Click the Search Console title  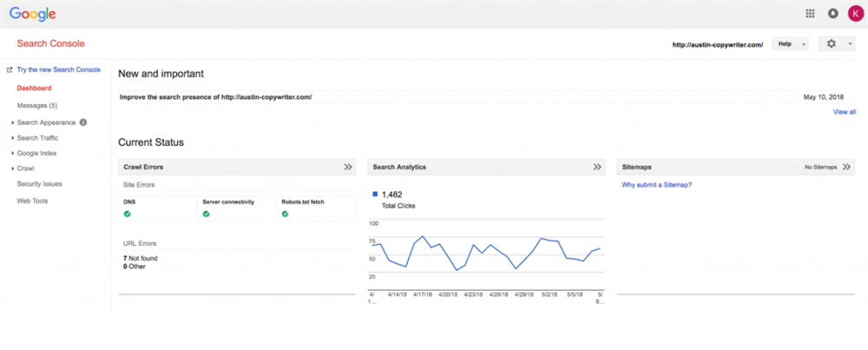tap(51, 43)
